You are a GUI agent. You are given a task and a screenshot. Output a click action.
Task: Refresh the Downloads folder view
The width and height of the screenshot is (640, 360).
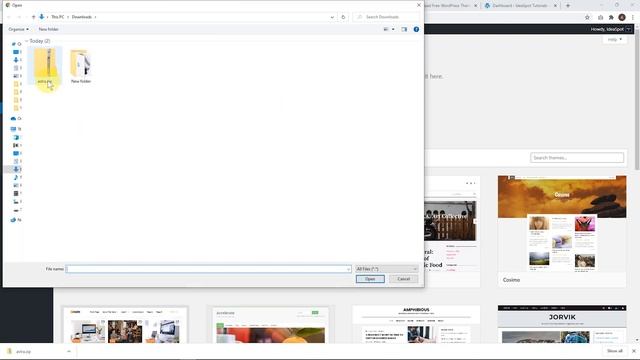[x=343, y=17]
